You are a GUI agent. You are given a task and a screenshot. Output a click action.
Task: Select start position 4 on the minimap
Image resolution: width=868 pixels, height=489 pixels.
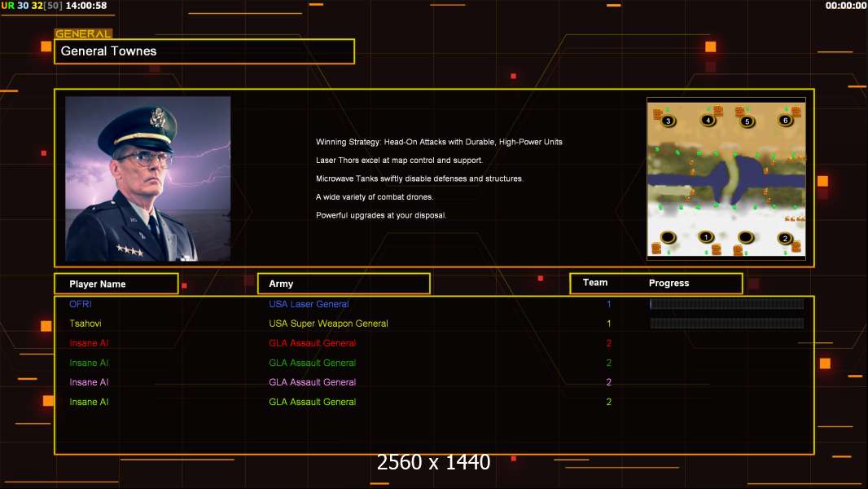coord(708,120)
